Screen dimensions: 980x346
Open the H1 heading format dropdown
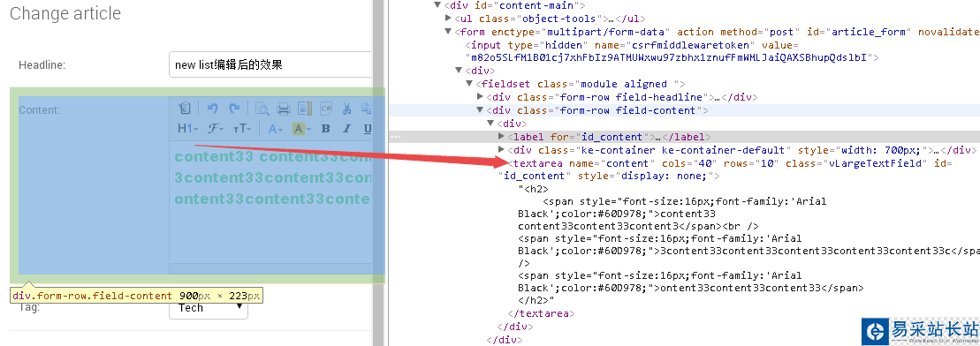point(187,129)
